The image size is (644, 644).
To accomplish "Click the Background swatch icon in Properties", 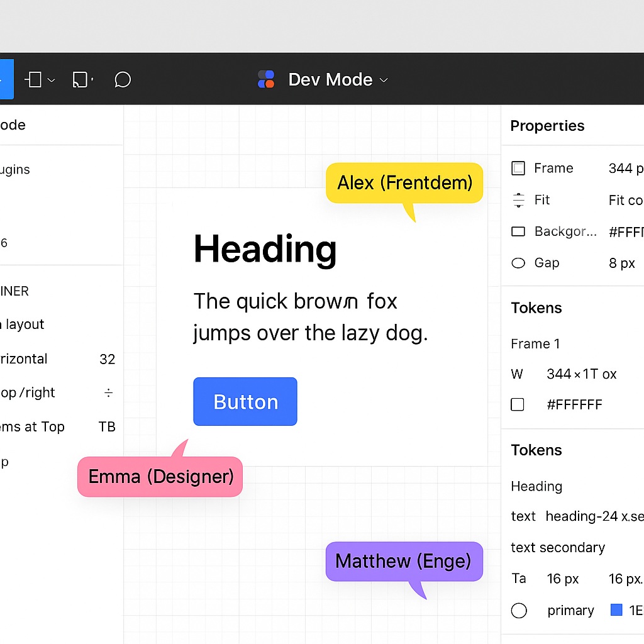I will coord(518,231).
